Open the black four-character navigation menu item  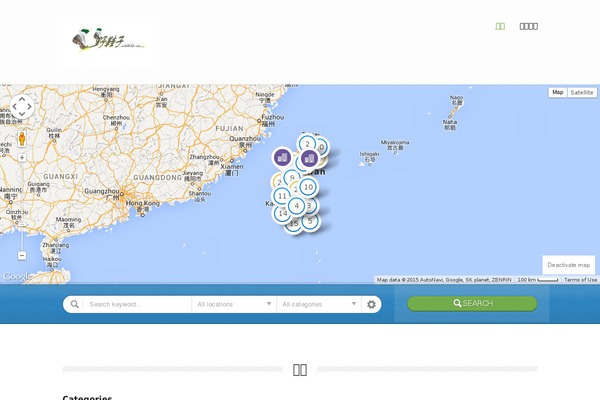point(528,26)
